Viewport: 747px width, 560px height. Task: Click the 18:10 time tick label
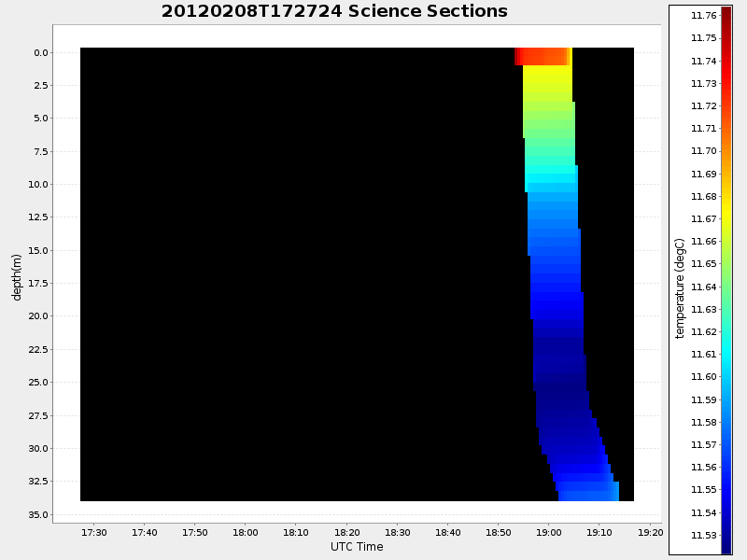coord(296,532)
